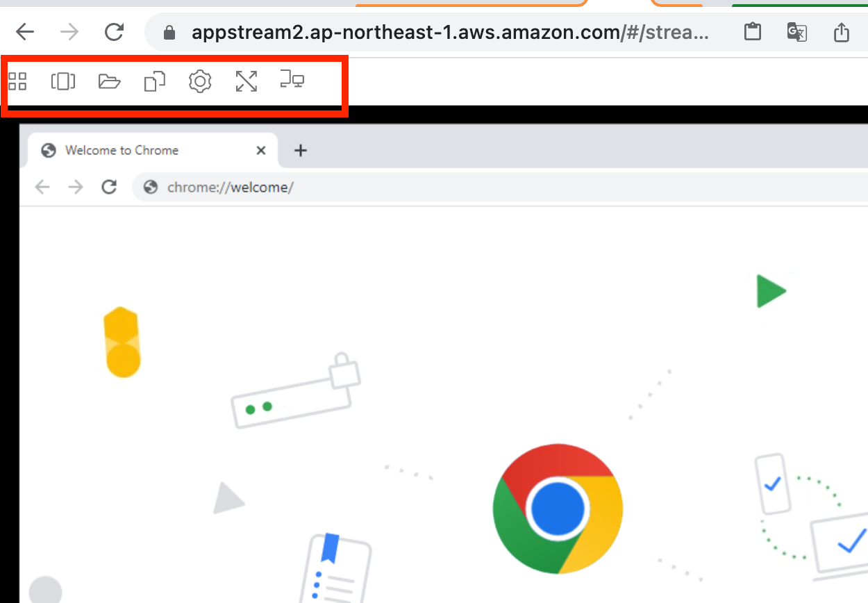Close the Welcome to Chrome tab
This screenshot has width=868, height=603.
(260, 150)
